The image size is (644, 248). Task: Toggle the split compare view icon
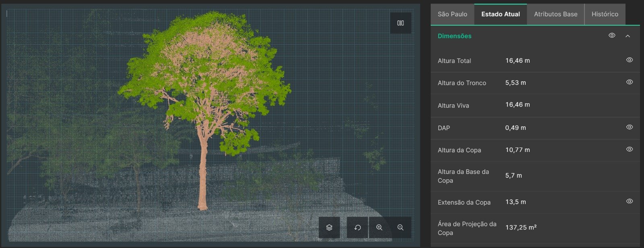(400, 23)
